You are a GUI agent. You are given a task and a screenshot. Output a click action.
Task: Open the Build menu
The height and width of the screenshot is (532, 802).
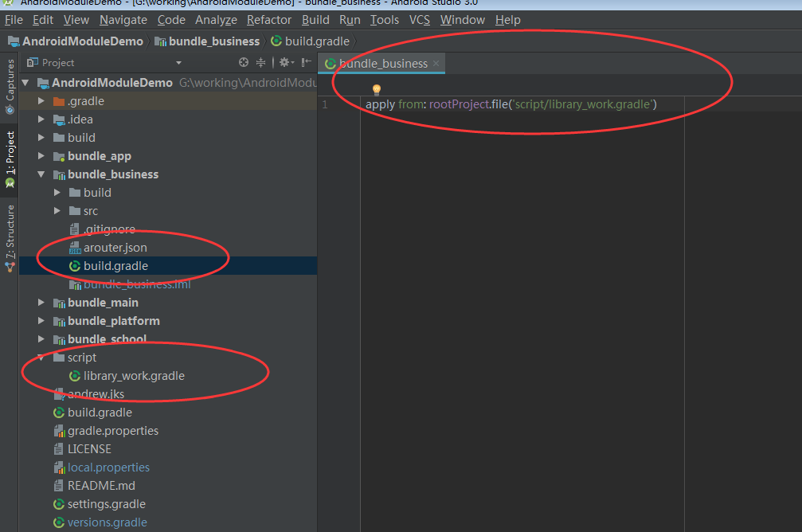315,20
